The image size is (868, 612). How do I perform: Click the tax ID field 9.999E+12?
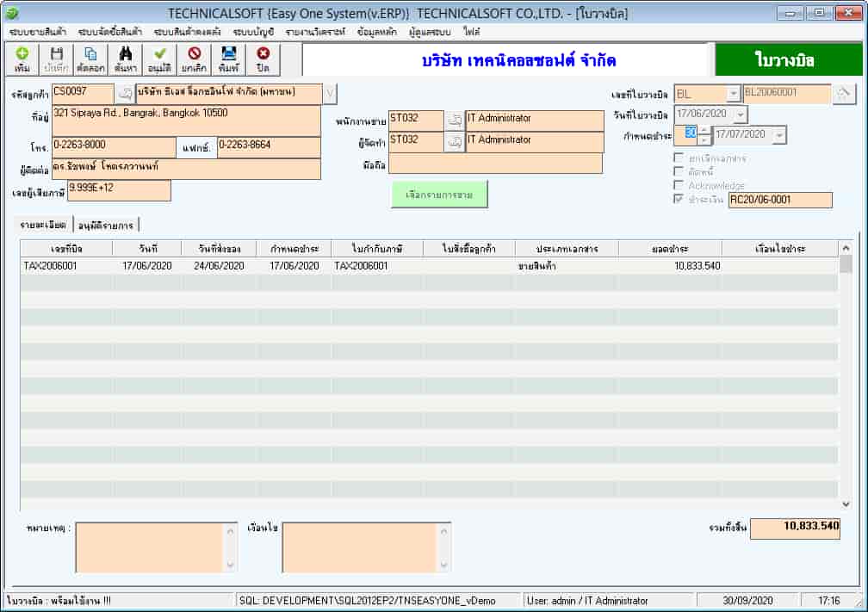tap(119, 190)
